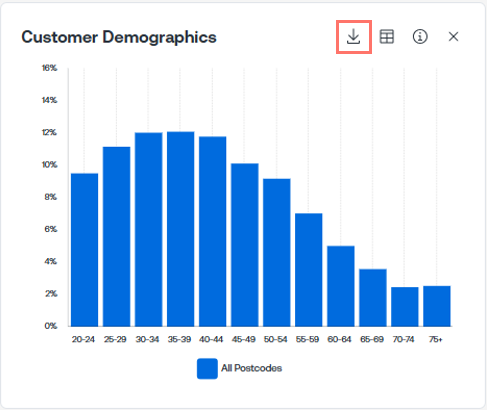This screenshot has height=410, width=487.
Task: Close the Customer Demographics panel
Action: [453, 37]
